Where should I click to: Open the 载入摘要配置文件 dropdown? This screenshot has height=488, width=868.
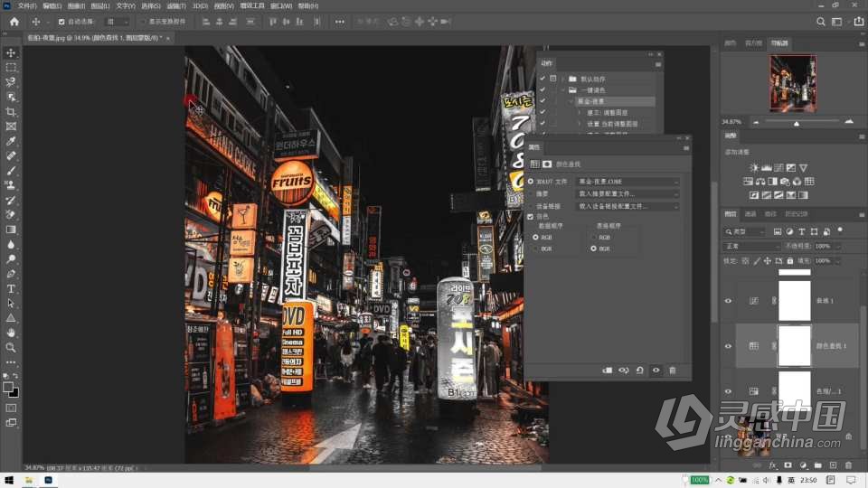tap(627, 193)
